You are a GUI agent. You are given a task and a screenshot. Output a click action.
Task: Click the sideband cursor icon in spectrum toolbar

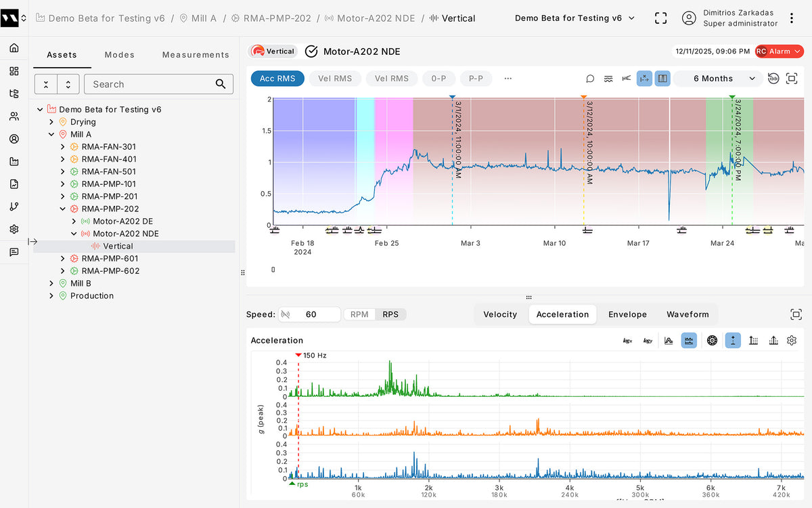point(753,341)
